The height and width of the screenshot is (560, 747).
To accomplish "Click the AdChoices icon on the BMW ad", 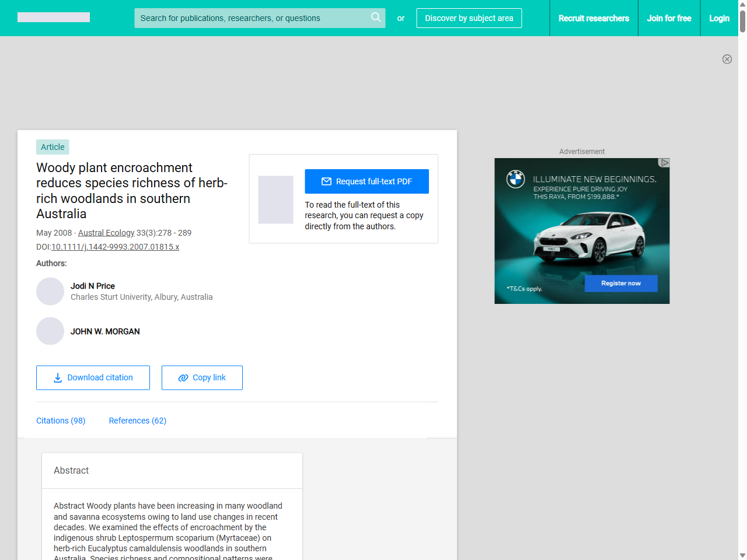I will pyautogui.click(x=664, y=163).
